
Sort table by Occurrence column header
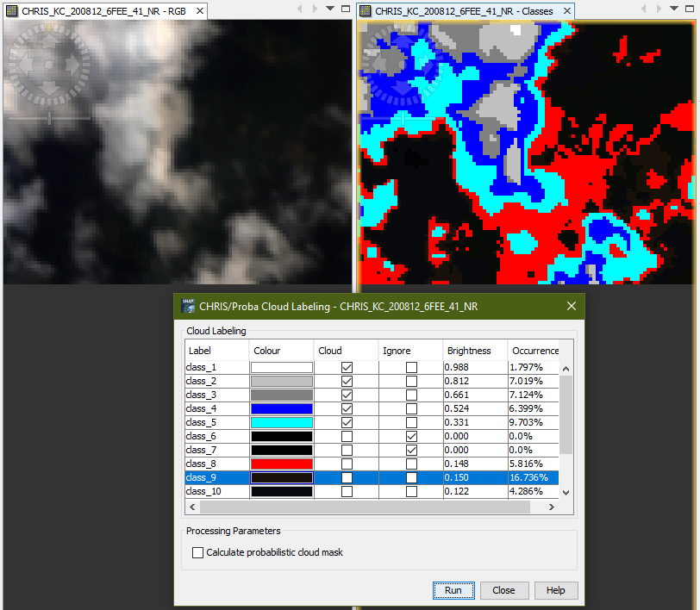pyautogui.click(x=534, y=351)
